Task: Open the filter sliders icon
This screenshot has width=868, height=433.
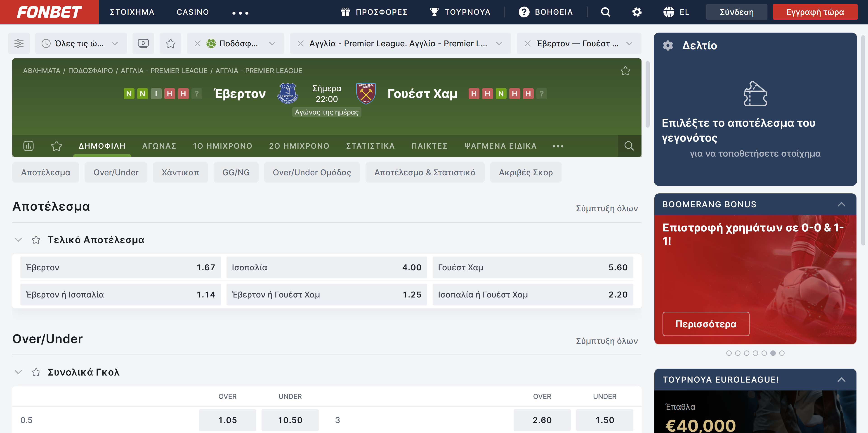Action: point(19,43)
